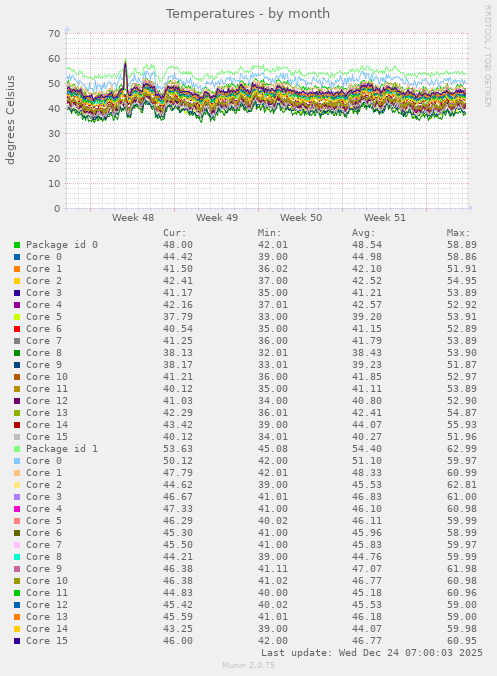Click the light green Package id 1 legend swatch
497x676 pixels.
(x=17, y=449)
